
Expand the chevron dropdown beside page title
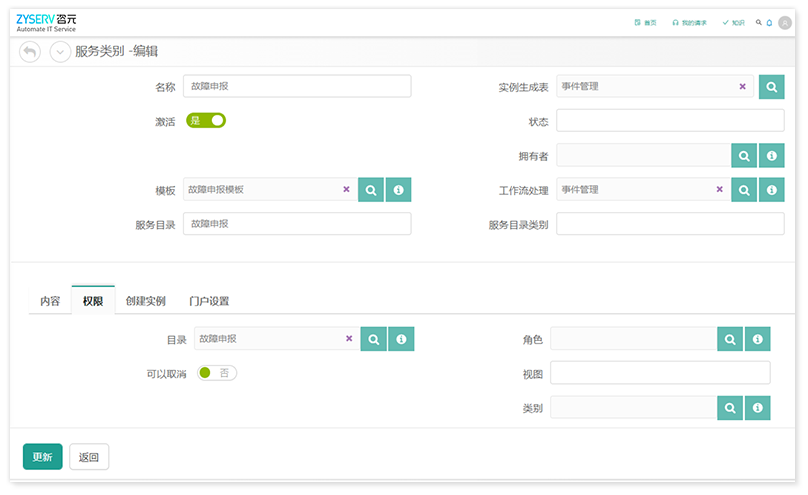click(60, 52)
